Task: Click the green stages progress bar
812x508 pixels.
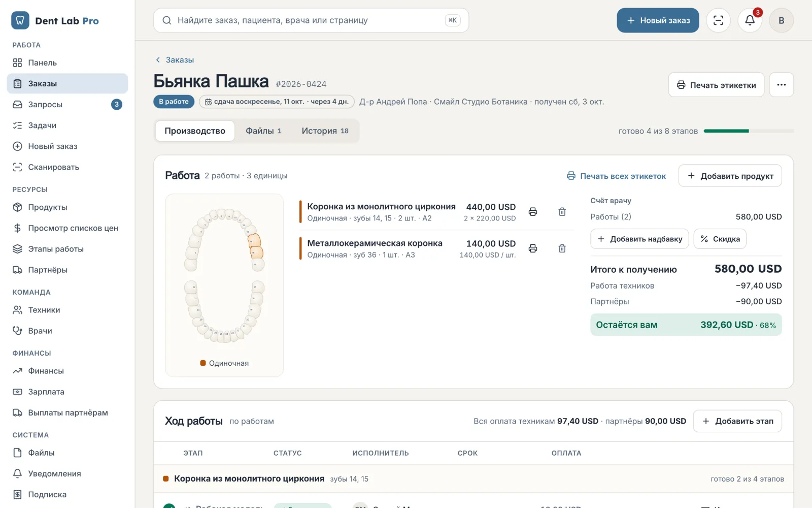Action: [749, 131]
